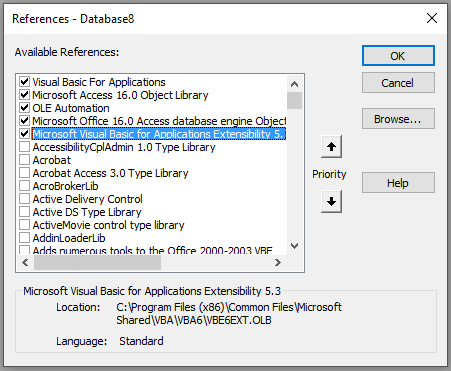Viewport: 451px width, 371px height.
Task: Check the Acrobat reference checkbox
Action: (24, 160)
